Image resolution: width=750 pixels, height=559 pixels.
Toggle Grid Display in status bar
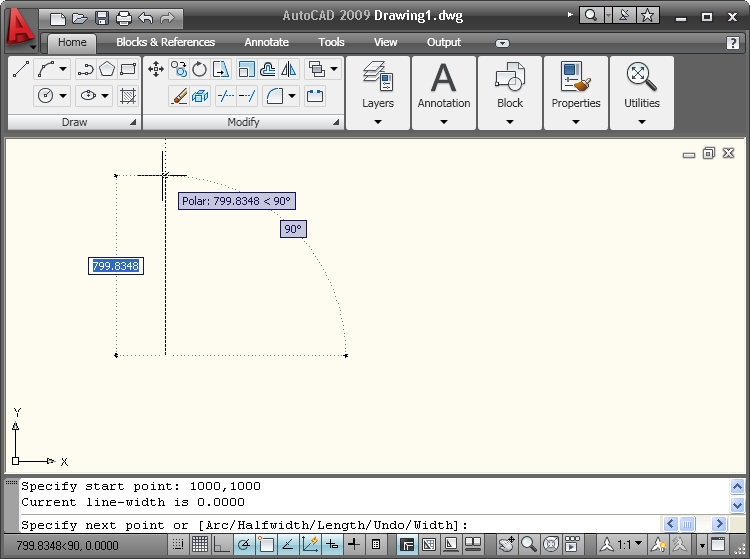click(199, 544)
